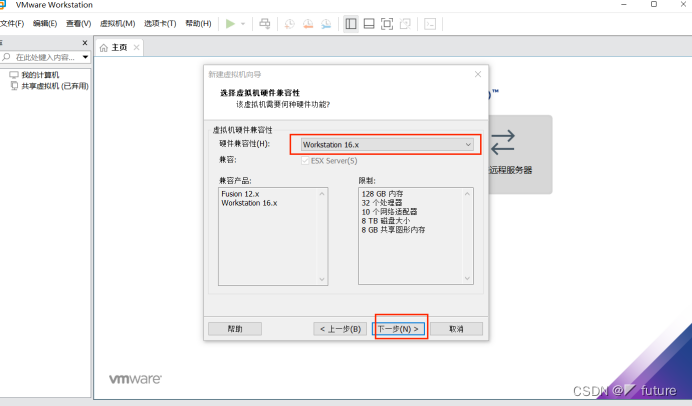This screenshot has width=692, height=406.
Task: Click the send Ctrl+Alt+Del toolbar icon
Action: [x=265, y=24]
